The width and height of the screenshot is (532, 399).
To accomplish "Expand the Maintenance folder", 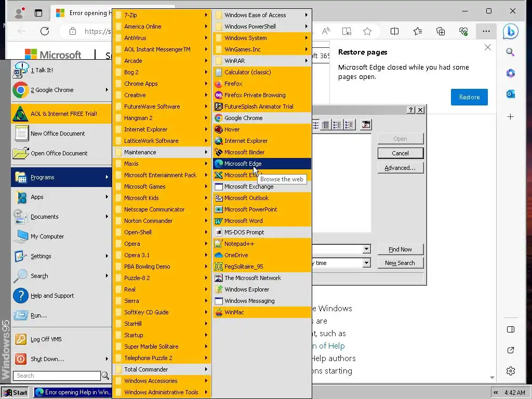I will click(162, 152).
